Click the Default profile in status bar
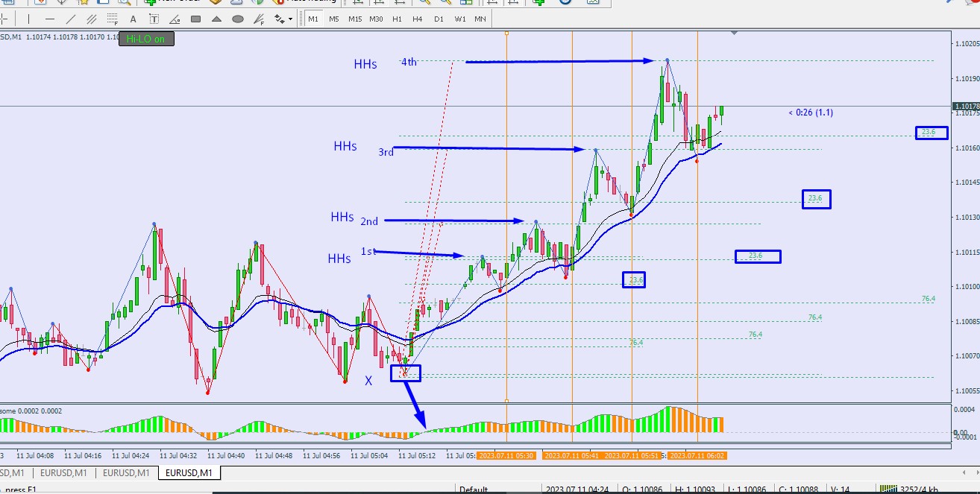This screenshot has width=980, height=494. 474,490
